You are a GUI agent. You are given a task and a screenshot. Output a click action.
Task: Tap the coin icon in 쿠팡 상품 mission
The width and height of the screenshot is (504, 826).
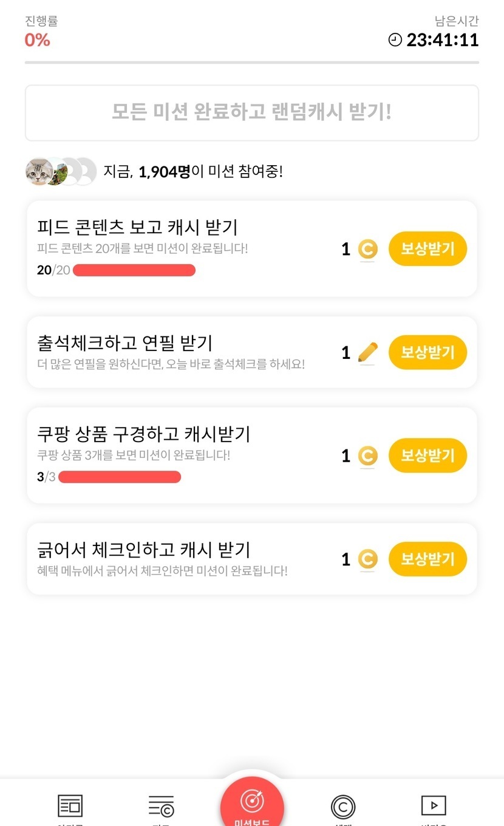click(367, 456)
